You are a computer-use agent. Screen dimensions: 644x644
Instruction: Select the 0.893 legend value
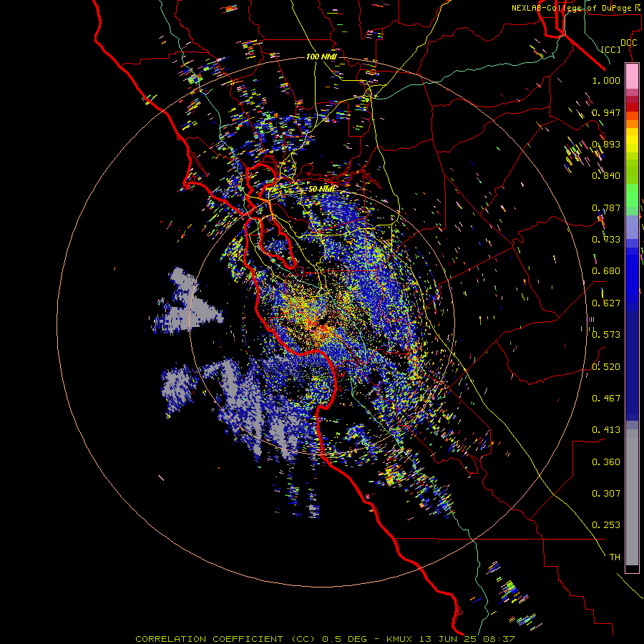click(606, 144)
